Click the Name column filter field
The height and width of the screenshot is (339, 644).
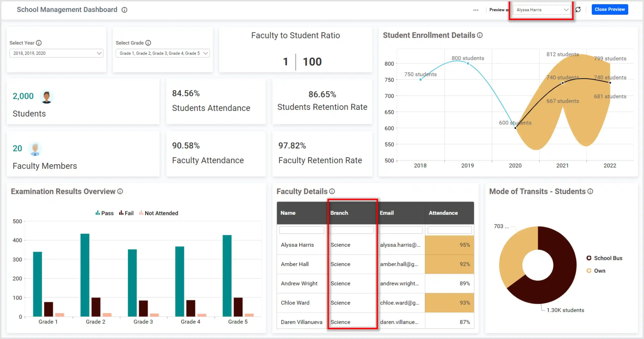tap(302, 230)
